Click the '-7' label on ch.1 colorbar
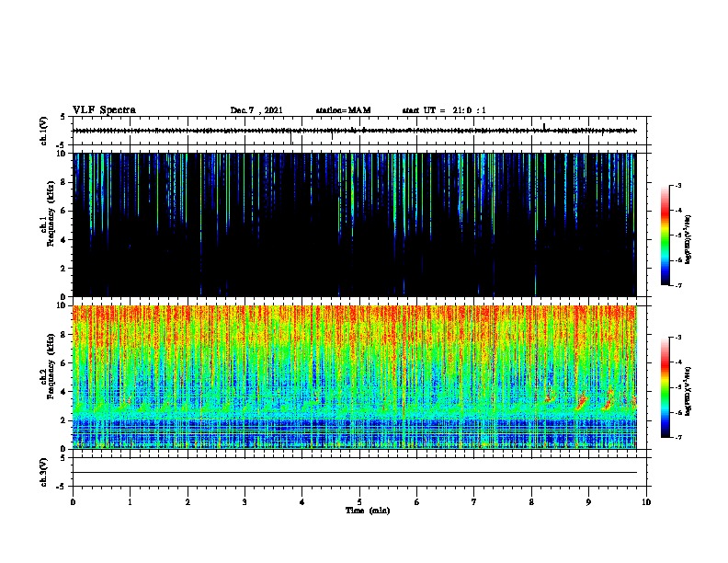Viewport: 728px width, 563px height. (678, 285)
